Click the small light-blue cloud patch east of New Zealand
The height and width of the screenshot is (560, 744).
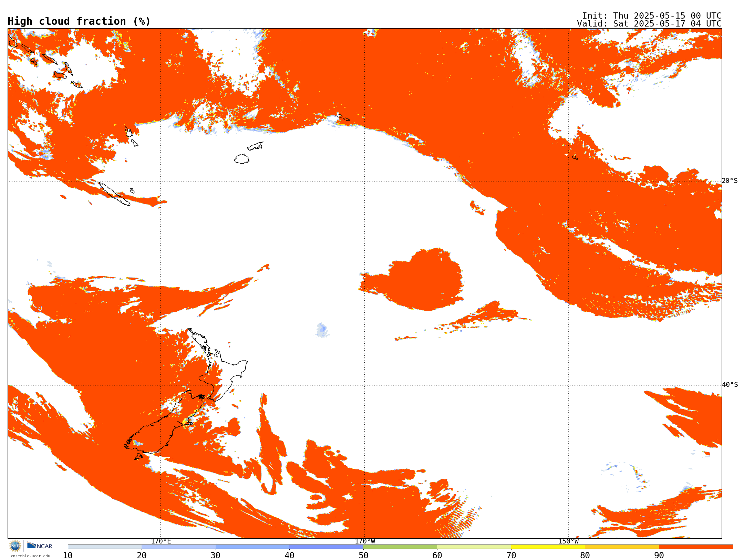pyautogui.click(x=322, y=330)
